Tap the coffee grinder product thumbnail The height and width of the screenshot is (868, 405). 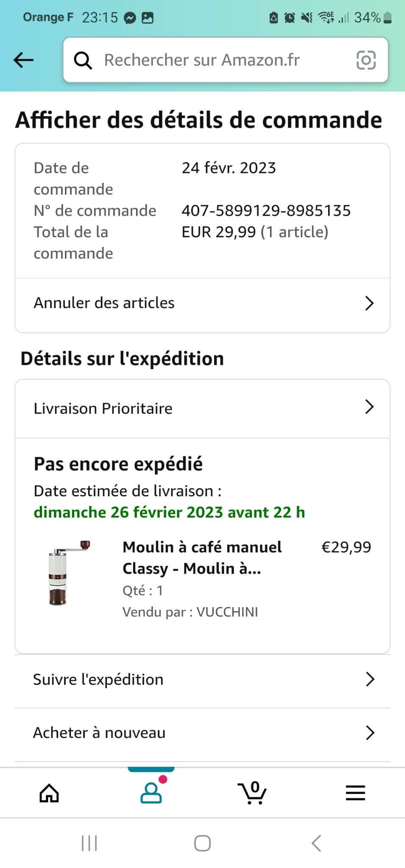[69, 572]
